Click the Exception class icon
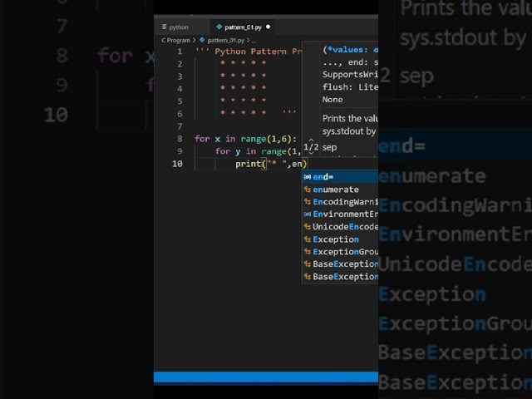The height and width of the screenshot is (399, 532). click(308, 239)
